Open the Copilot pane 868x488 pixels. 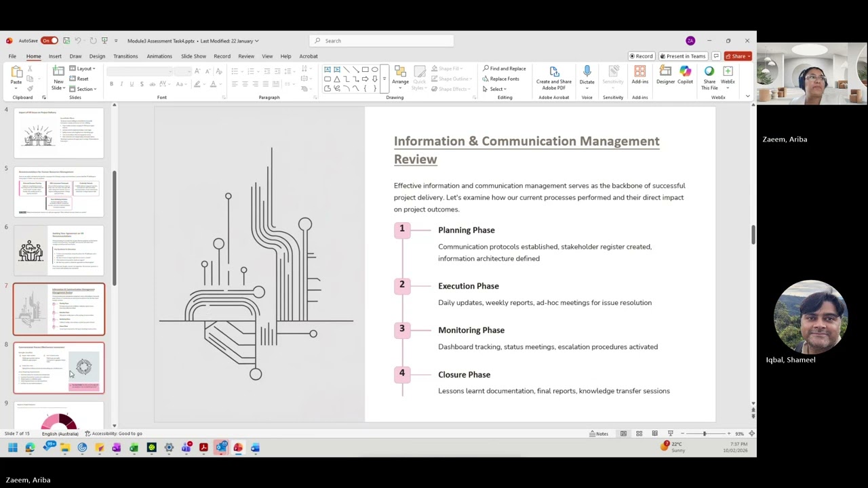pyautogui.click(x=685, y=72)
